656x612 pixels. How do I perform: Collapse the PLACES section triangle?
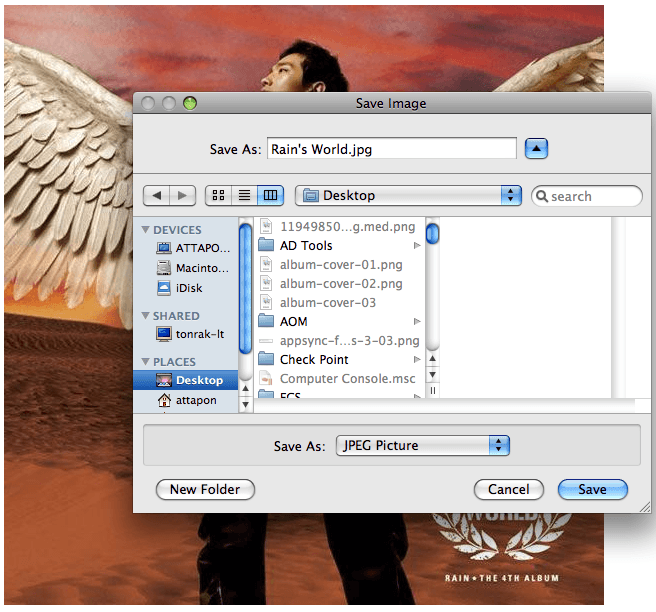pyautogui.click(x=146, y=361)
